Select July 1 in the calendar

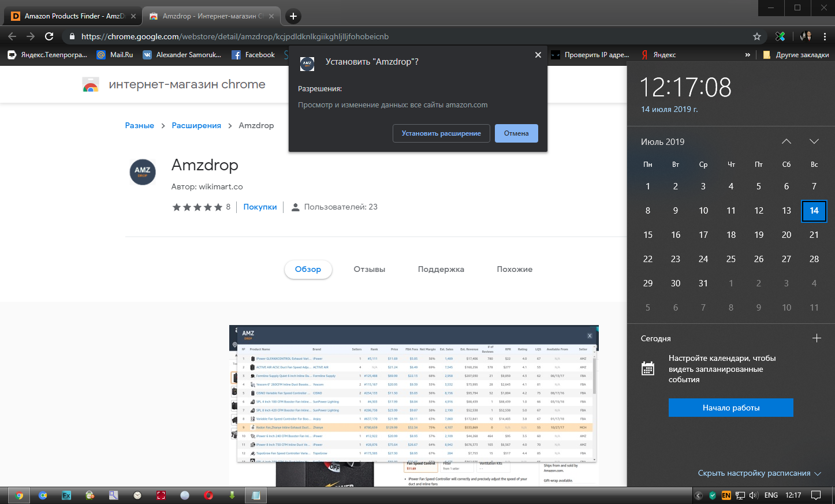click(648, 186)
